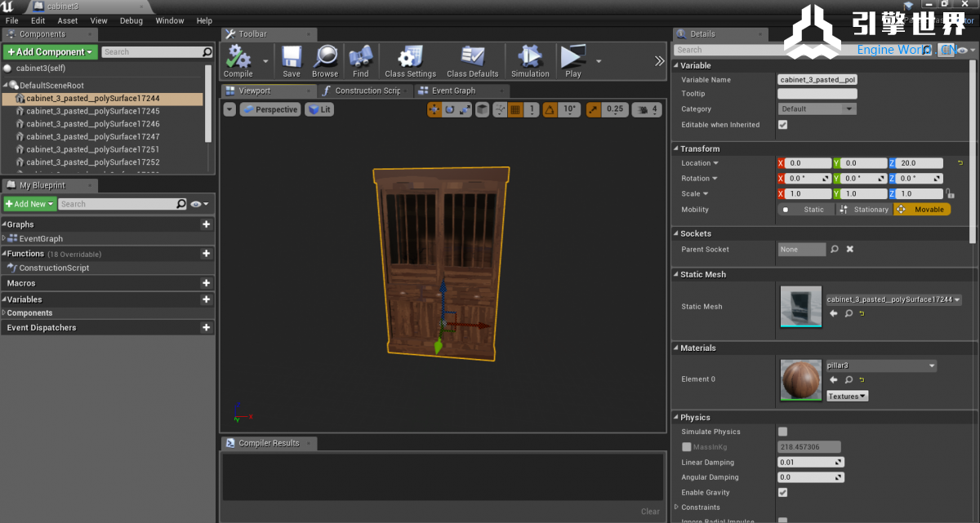Viewport: 980px width, 523px height.
Task: Open the My Blueprint view options eye
Action: [200, 204]
